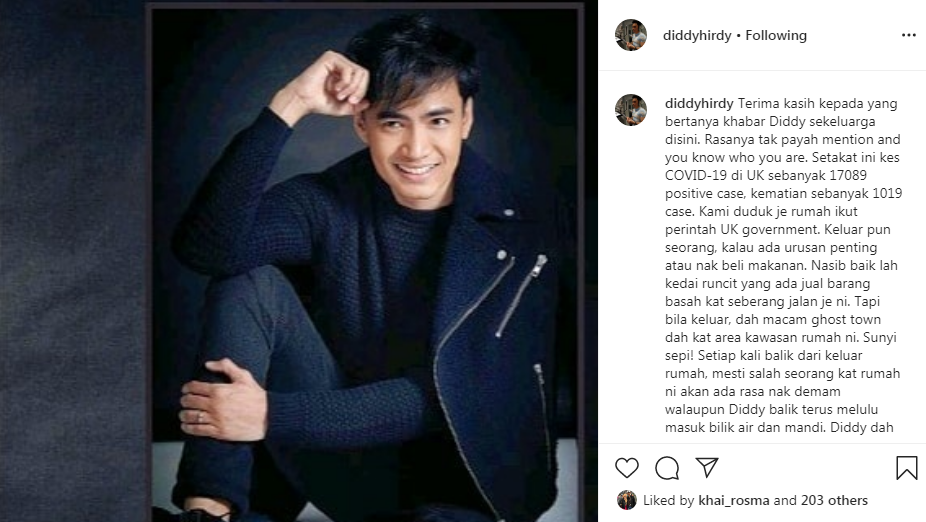Click small liker avatar next to Liked by

(627, 500)
